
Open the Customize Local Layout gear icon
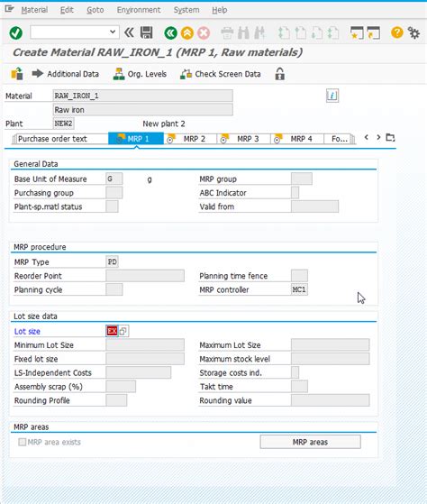pos(413,32)
